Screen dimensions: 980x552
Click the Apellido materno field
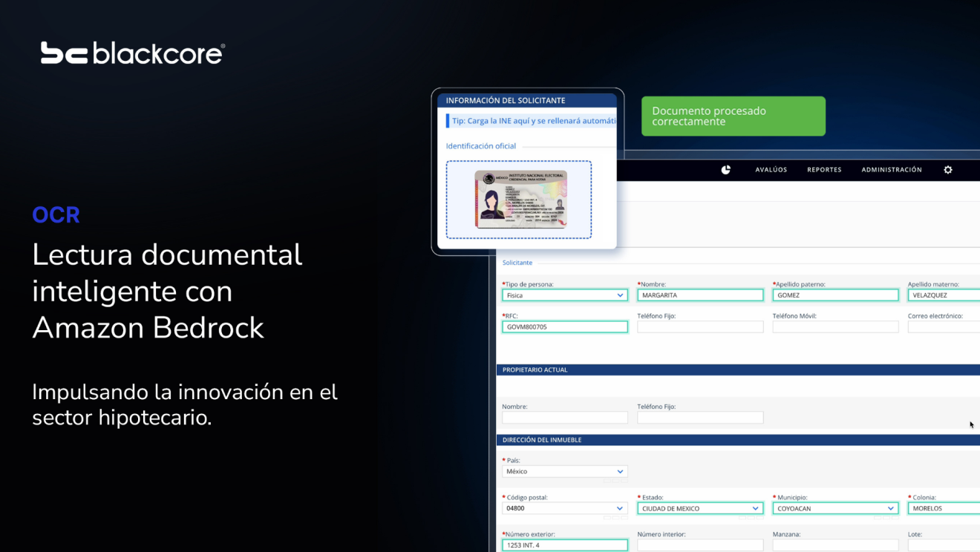944,295
